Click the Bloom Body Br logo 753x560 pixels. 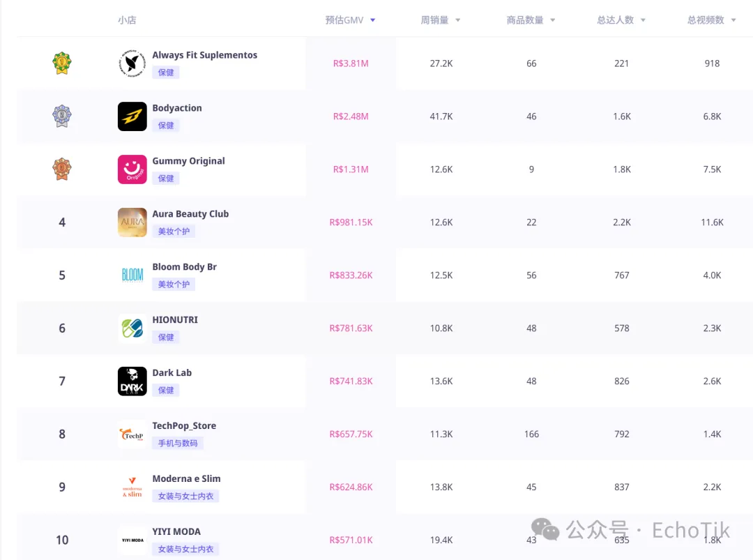click(x=132, y=275)
